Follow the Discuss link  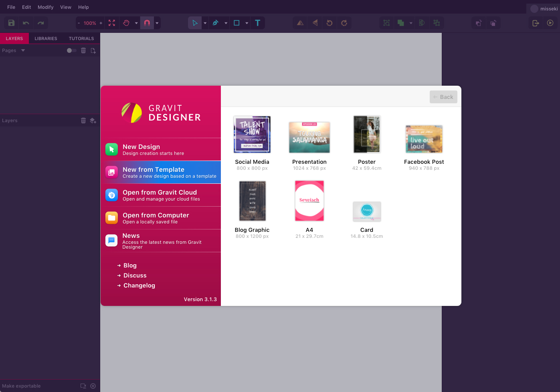tap(135, 275)
